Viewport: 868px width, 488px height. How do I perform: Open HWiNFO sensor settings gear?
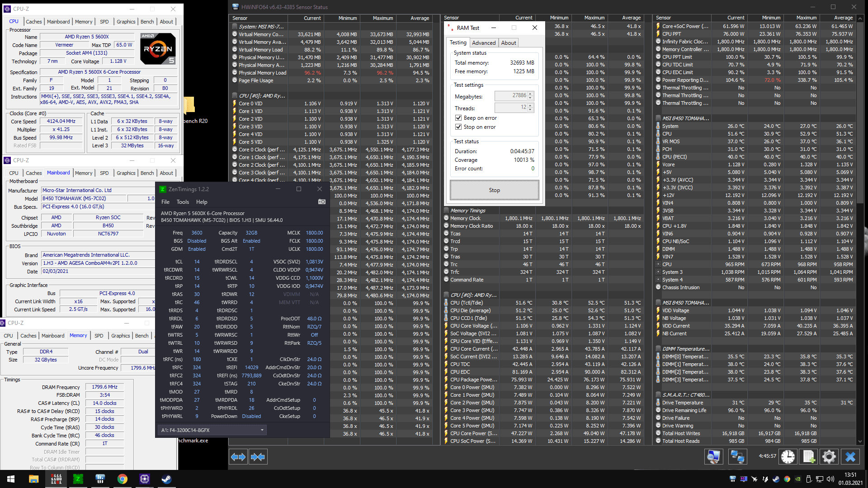(829, 457)
